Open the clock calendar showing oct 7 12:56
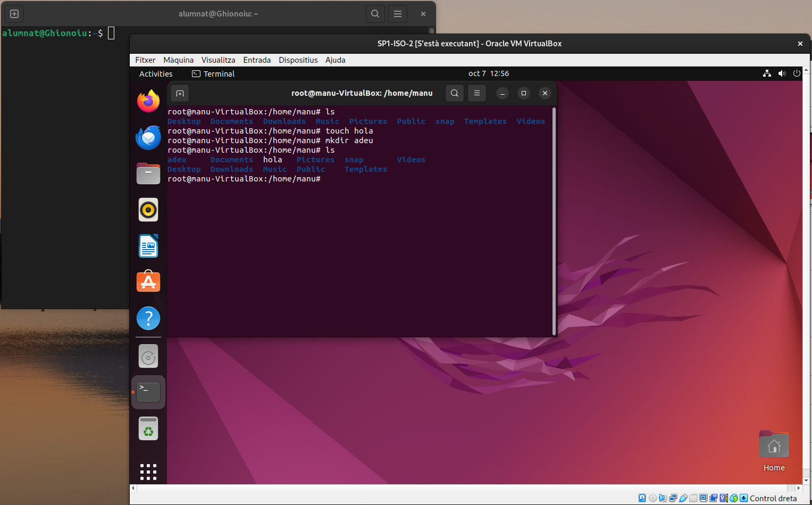812x505 pixels. coord(488,73)
